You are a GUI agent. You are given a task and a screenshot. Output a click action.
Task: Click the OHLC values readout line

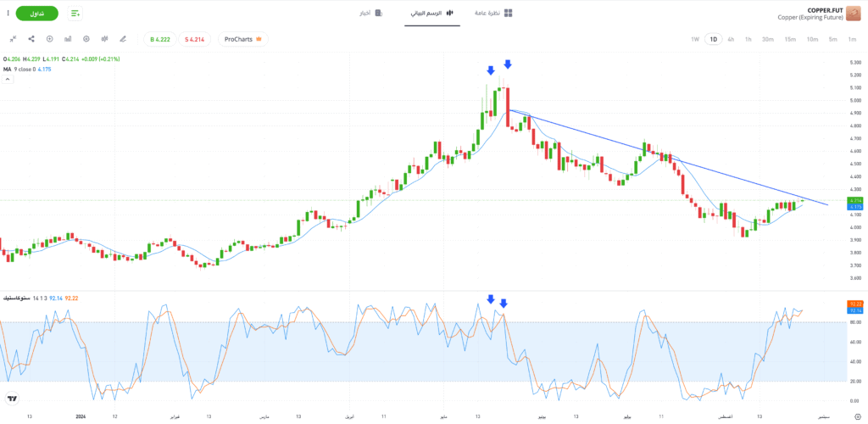coord(61,59)
